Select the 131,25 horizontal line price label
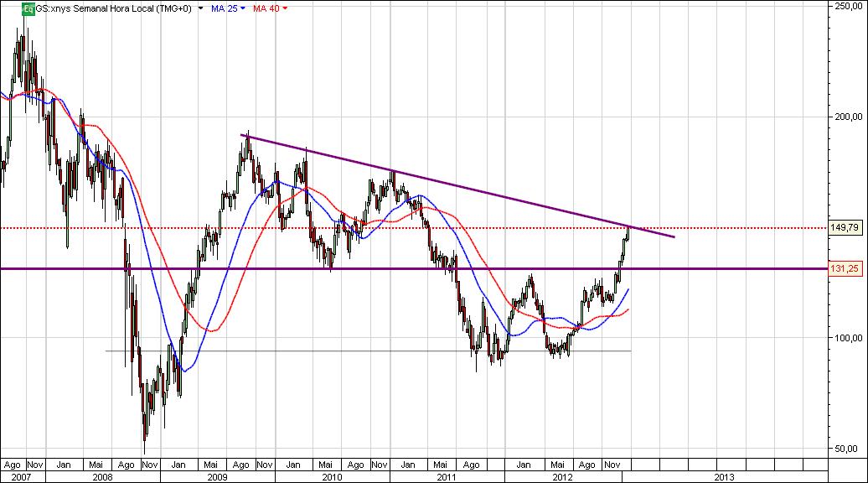The height and width of the screenshot is (483, 868). point(845,268)
